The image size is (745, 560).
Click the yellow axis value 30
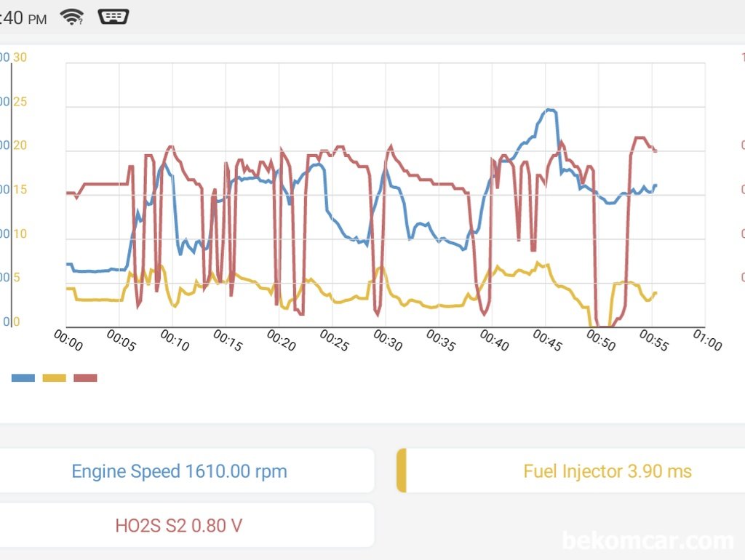(x=20, y=57)
